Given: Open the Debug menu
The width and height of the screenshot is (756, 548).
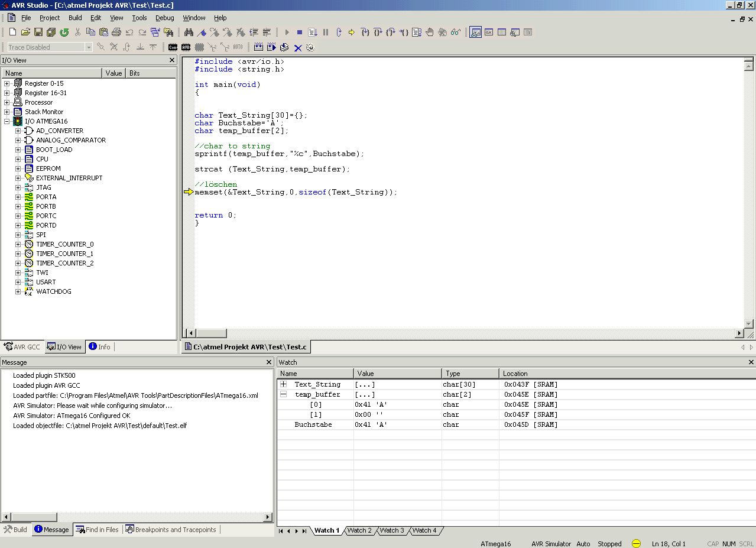Looking at the screenshot, I should pyautogui.click(x=164, y=18).
